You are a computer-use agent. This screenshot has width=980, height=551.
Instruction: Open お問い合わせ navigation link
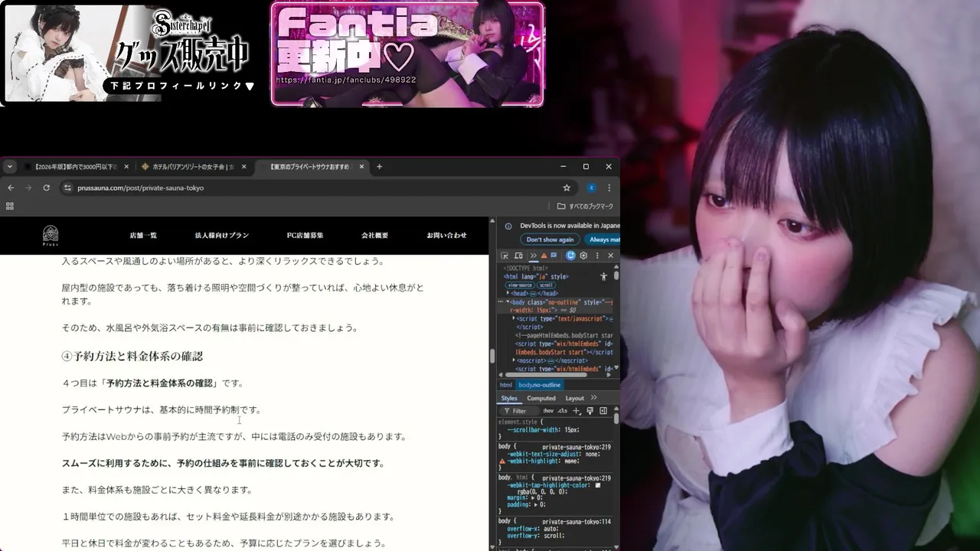(x=446, y=236)
